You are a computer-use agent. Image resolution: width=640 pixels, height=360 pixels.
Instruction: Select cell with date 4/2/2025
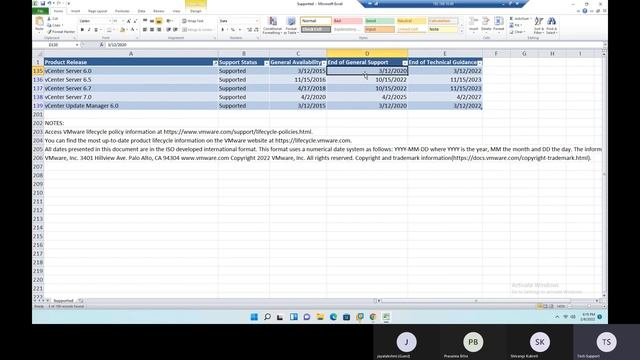click(367, 97)
